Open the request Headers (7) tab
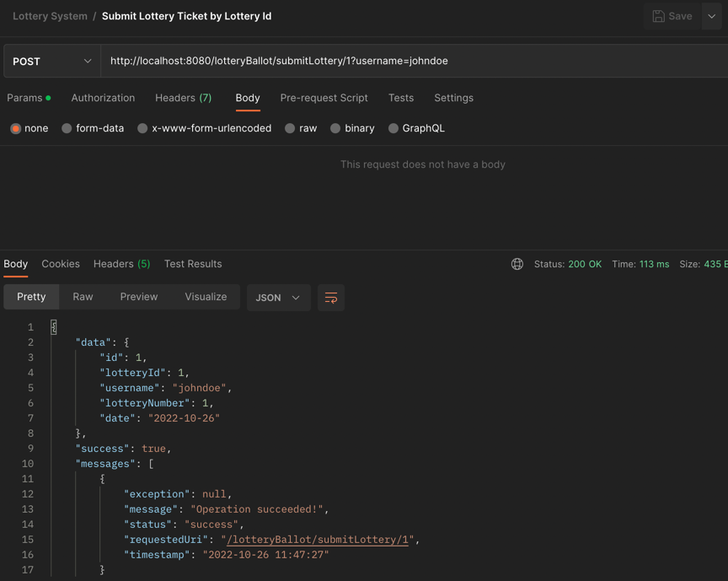Viewport: 728px width, 581px height. pyautogui.click(x=184, y=98)
